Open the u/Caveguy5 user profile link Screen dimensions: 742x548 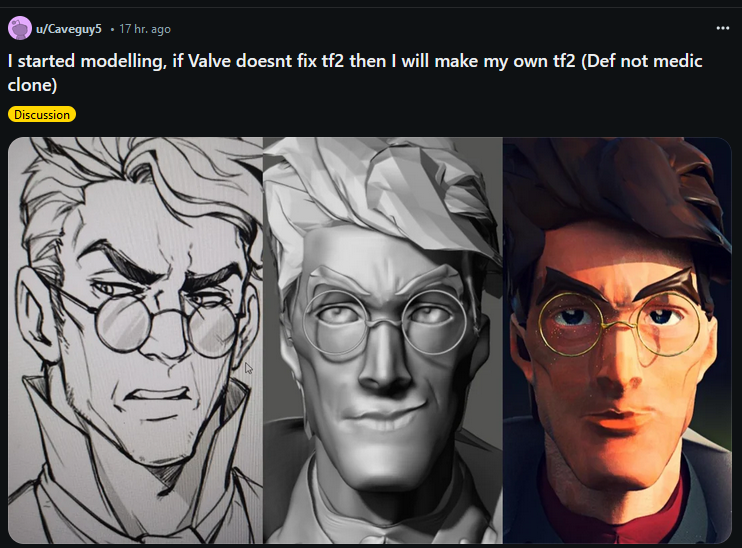coord(69,29)
